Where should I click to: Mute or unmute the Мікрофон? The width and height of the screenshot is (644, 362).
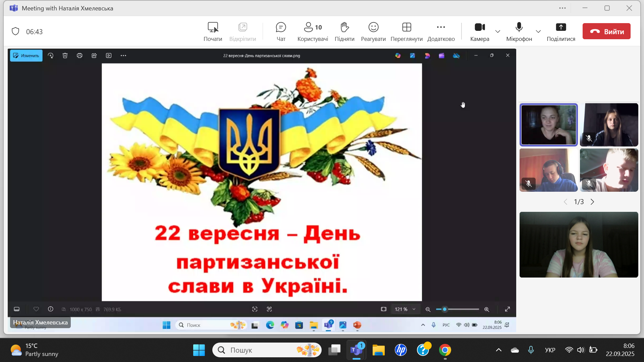point(519,32)
